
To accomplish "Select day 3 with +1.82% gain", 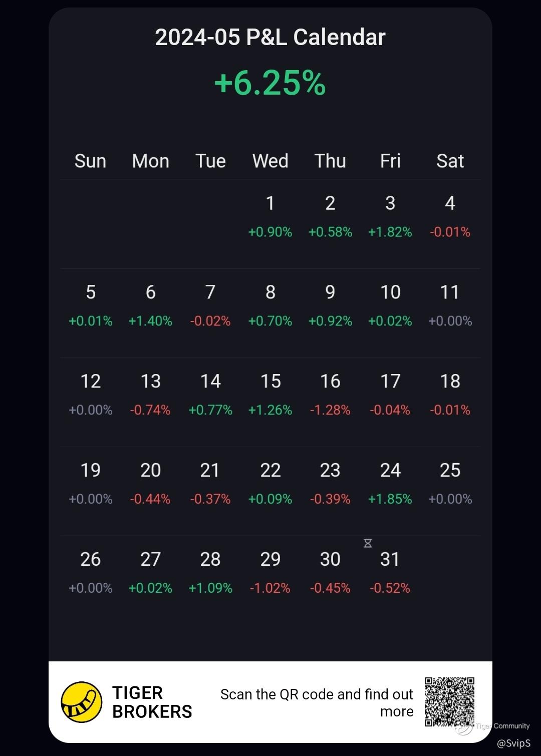I will click(x=390, y=216).
